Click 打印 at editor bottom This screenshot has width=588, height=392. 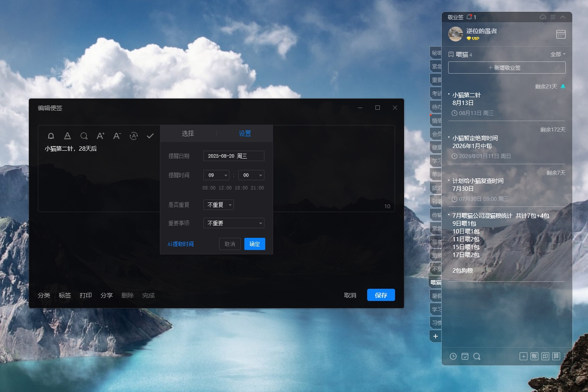click(86, 295)
